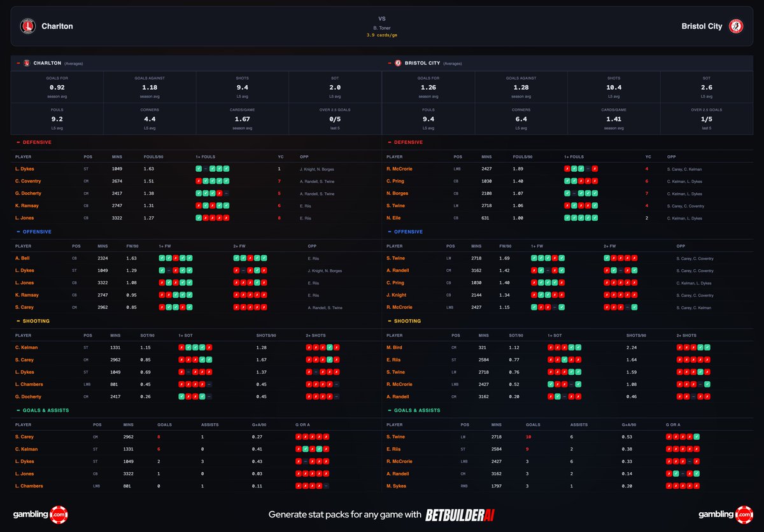The height and width of the screenshot is (532, 764).
Task: Click the 3.9 cards/gm referee stat
Action: [382, 35]
